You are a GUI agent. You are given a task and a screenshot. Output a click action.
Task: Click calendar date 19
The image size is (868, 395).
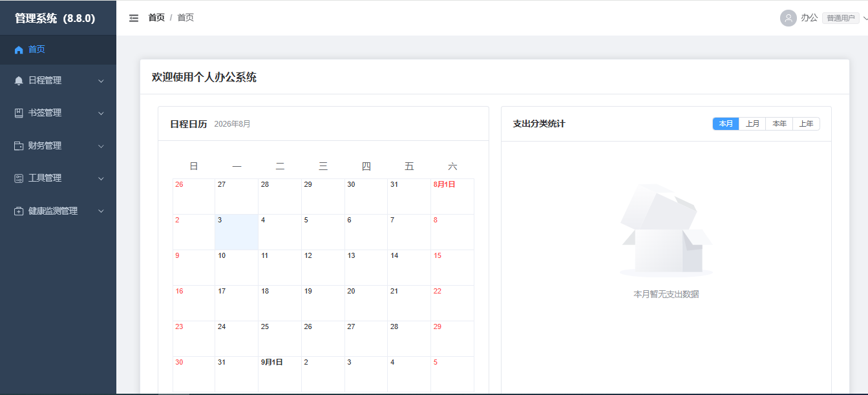[x=323, y=303]
